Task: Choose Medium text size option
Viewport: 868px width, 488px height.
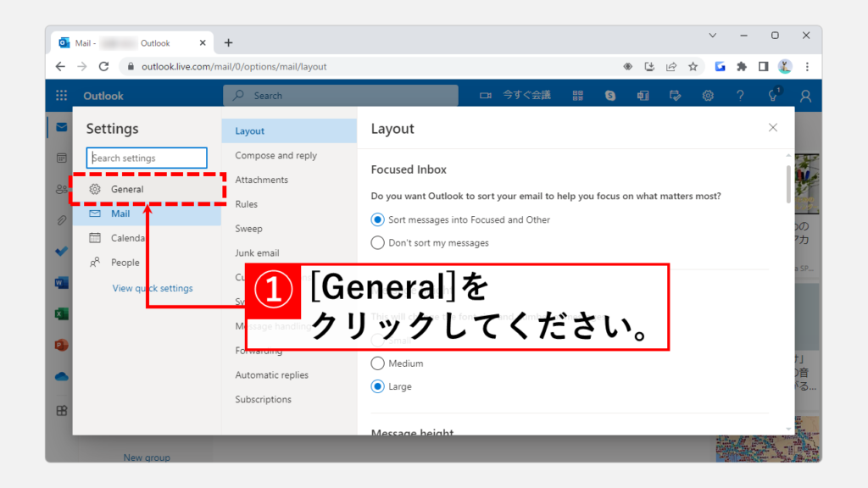Action: (378, 363)
